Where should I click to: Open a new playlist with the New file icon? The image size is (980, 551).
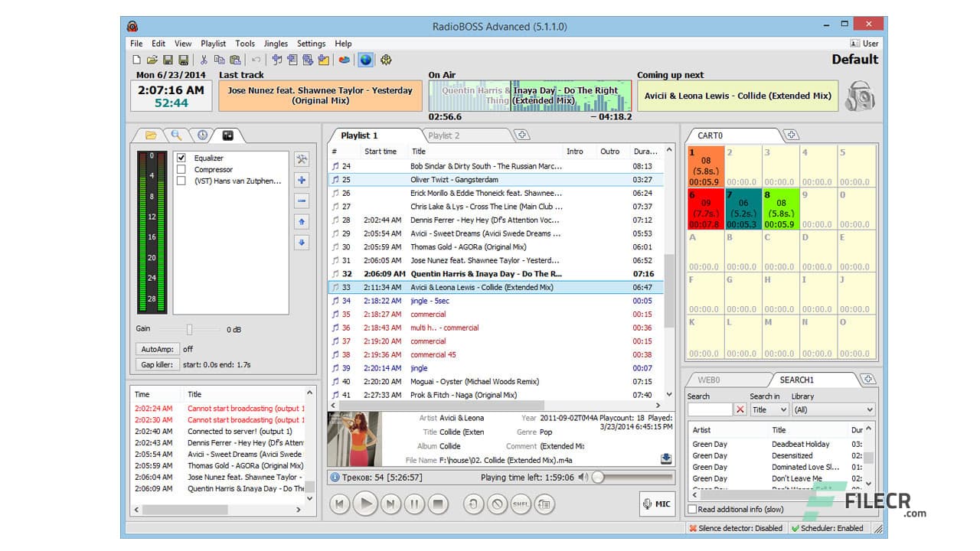click(x=136, y=59)
